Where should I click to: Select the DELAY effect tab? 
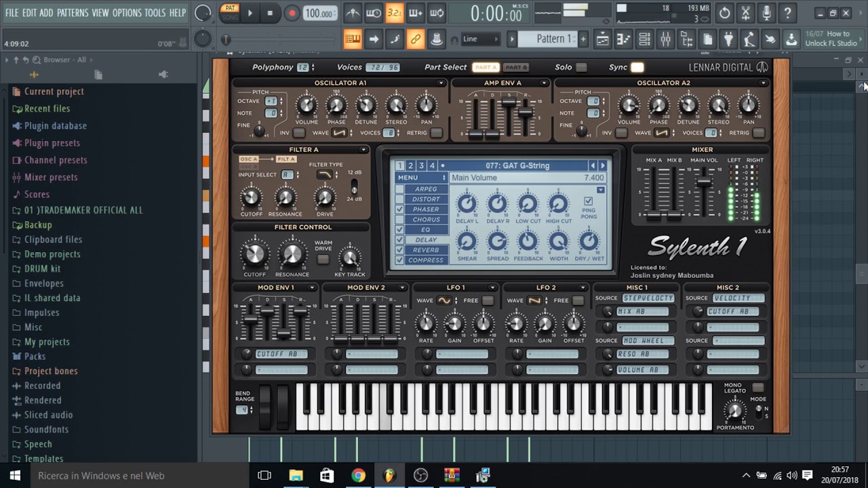click(426, 240)
